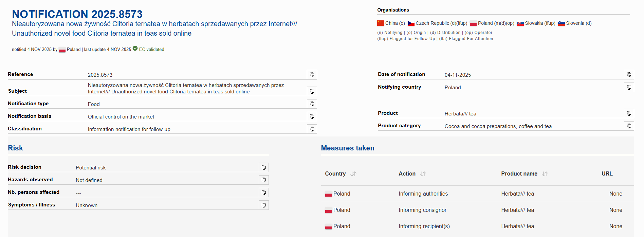Click the China origin organisation flag

[381, 23]
